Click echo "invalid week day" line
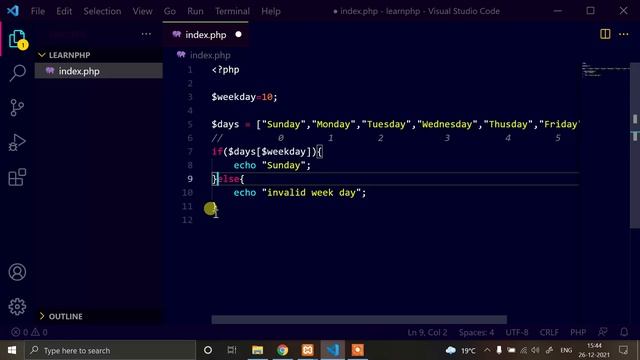The width and height of the screenshot is (640, 360). 300,192
